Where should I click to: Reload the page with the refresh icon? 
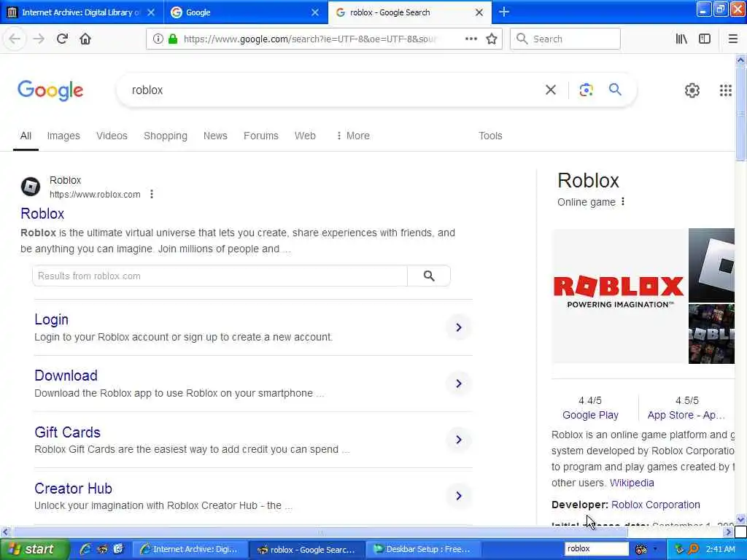[62, 39]
